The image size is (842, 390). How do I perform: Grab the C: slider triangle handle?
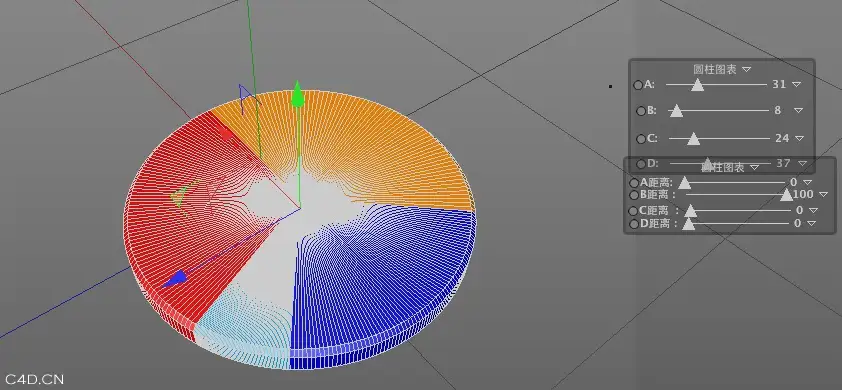[694, 139]
